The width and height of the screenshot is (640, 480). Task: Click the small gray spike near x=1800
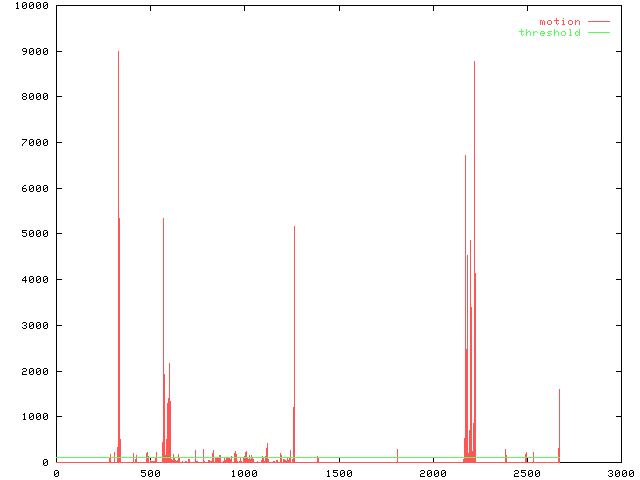pos(397,455)
